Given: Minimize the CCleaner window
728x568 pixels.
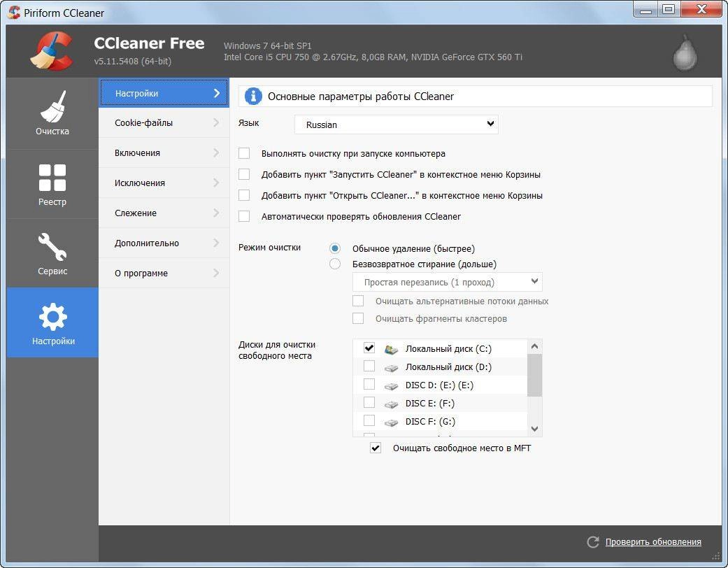Looking at the screenshot, I should [x=645, y=10].
